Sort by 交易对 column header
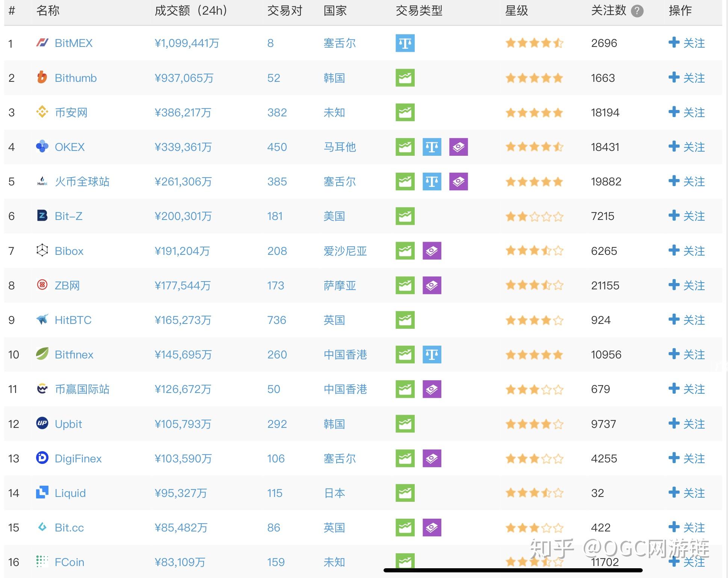The width and height of the screenshot is (728, 578). (285, 11)
